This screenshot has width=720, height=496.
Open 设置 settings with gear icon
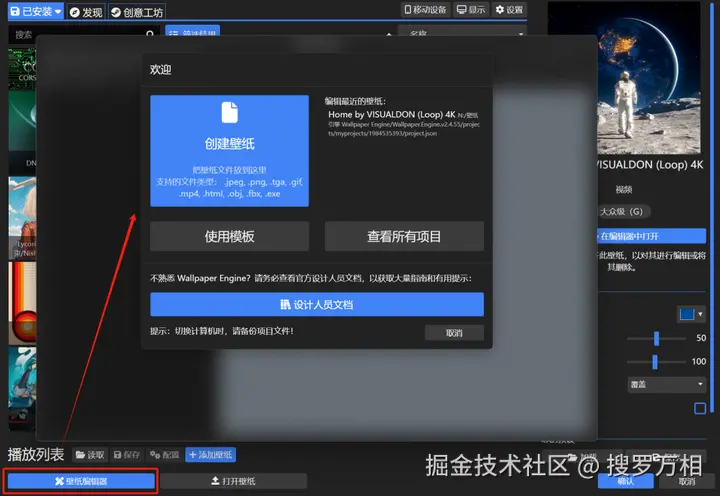point(509,10)
